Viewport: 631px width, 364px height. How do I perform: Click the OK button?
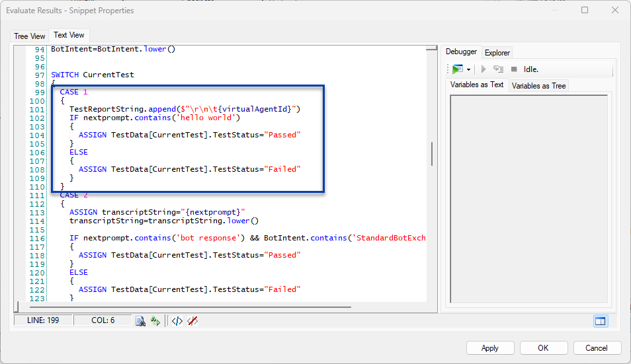point(543,347)
